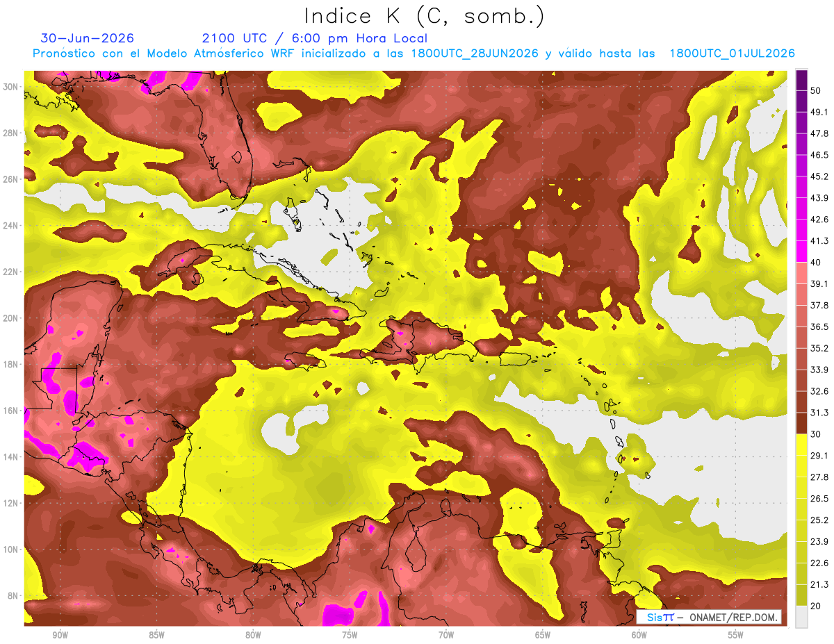Click the longitude label "80W"

(253, 635)
